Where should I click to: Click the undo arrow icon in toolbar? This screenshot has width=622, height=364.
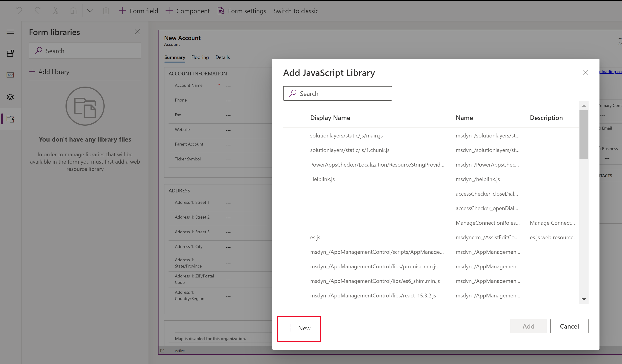[x=19, y=10]
